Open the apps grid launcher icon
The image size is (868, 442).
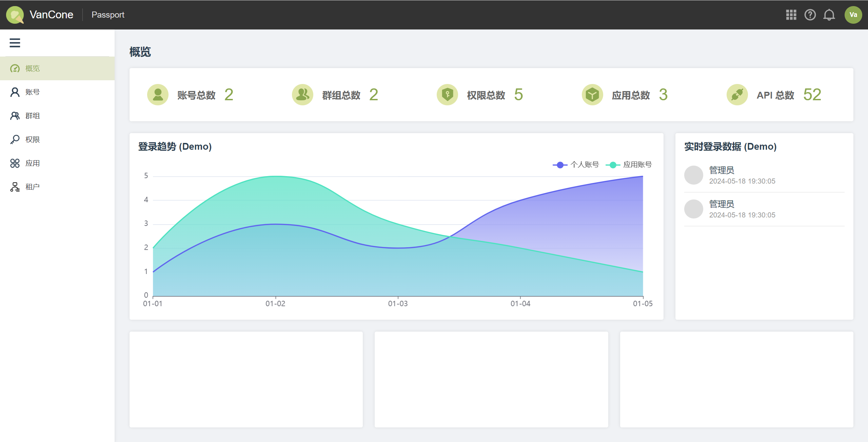pos(791,15)
